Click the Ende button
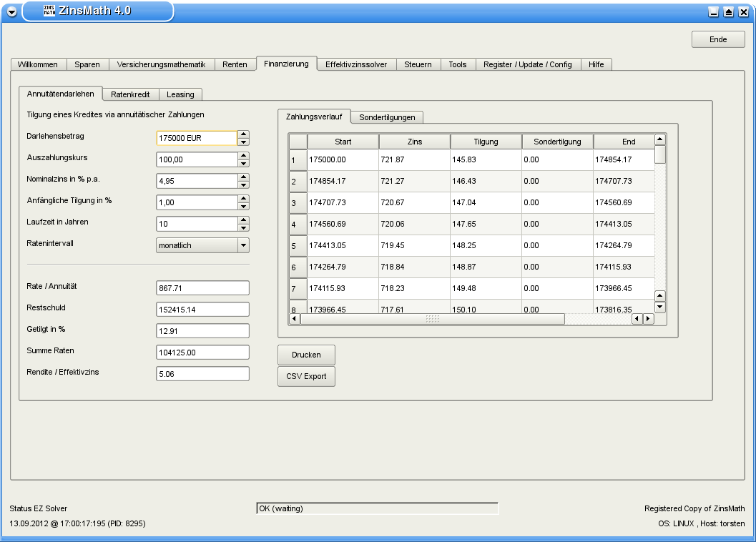 (x=717, y=39)
